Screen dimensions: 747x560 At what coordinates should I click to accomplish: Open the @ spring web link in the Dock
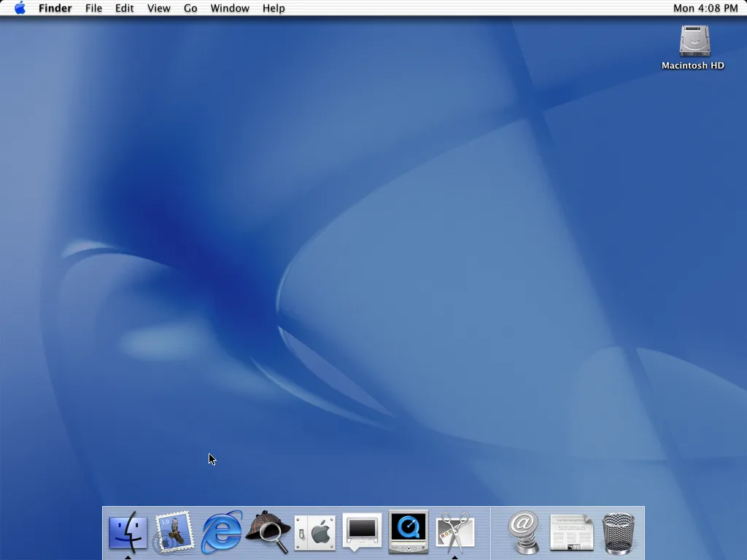tap(522, 532)
